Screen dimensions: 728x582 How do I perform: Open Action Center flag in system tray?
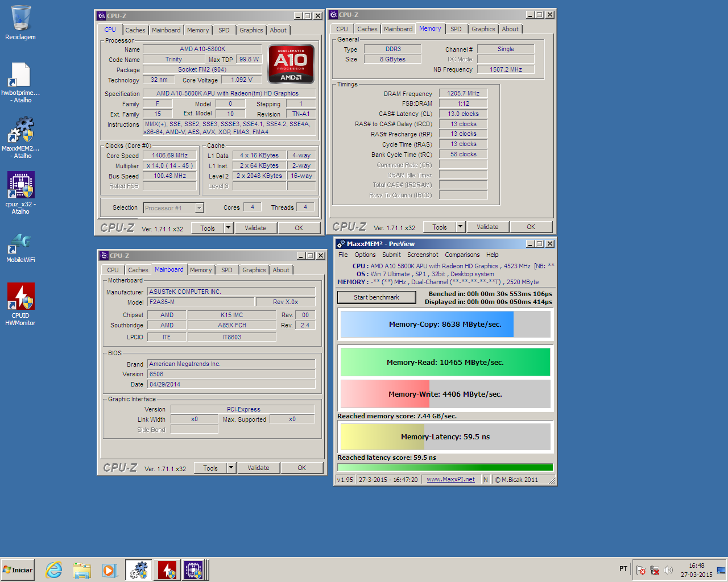coord(641,570)
